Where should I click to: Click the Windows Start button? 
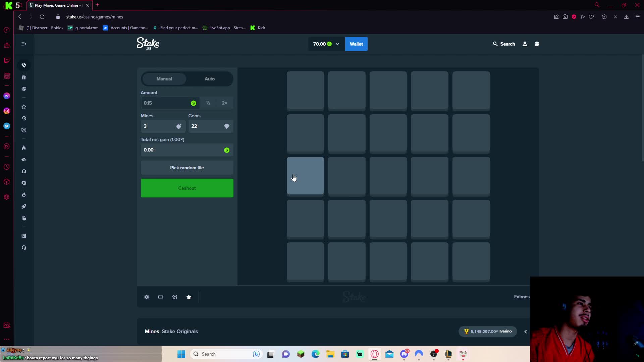(181, 354)
